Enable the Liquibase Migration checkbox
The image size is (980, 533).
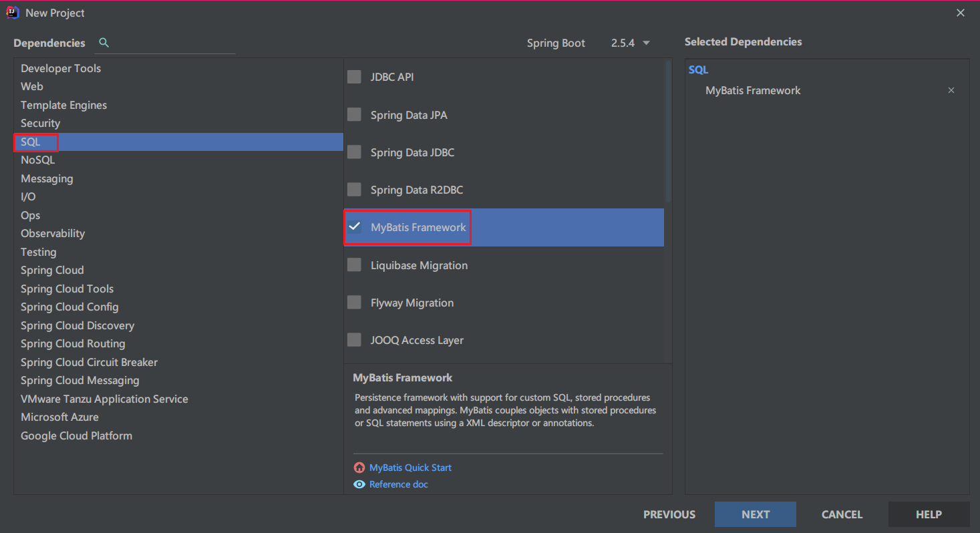tap(354, 265)
